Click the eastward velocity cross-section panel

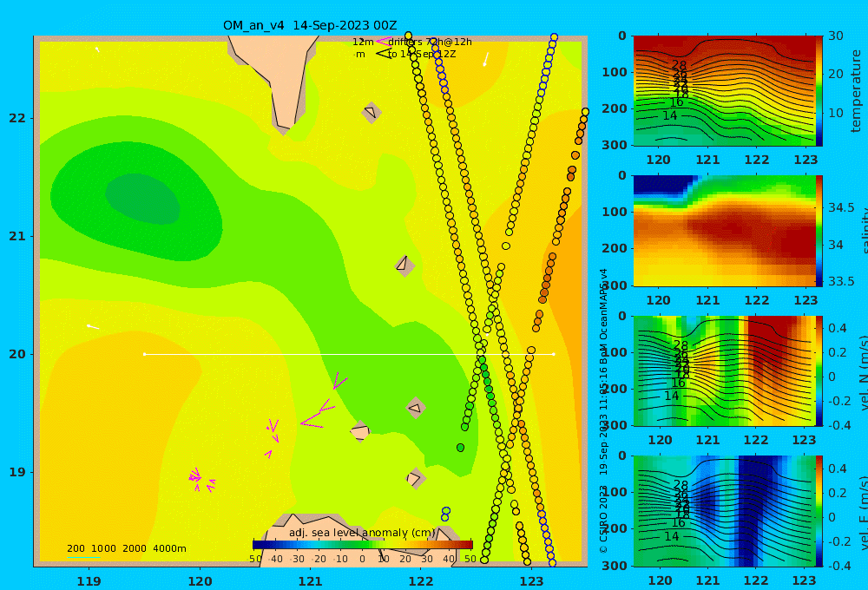click(724, 511)
